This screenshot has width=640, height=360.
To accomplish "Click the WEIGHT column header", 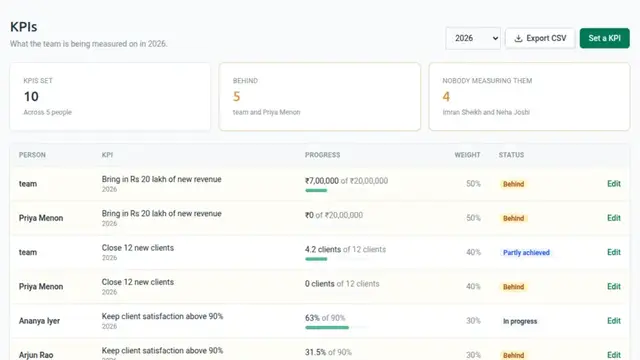I will coord(467,155).
